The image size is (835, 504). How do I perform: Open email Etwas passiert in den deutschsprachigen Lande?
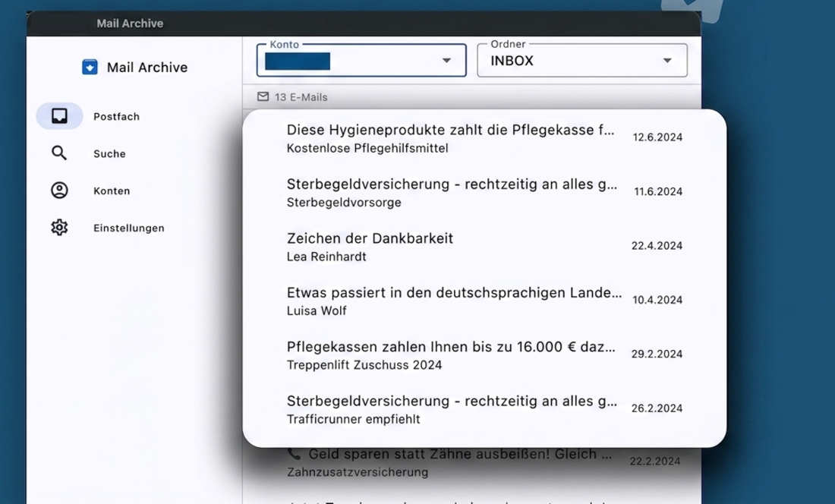pyautogui.click(x=484, y=300)
